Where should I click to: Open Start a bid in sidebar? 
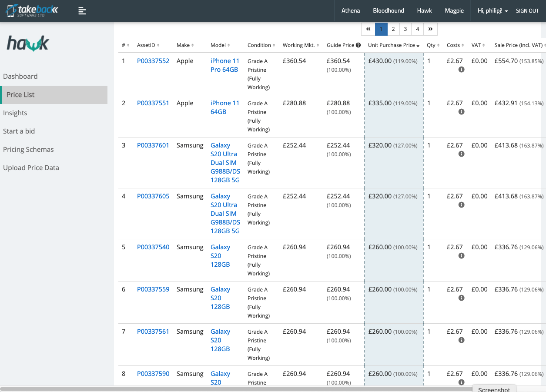pos(19,131)
